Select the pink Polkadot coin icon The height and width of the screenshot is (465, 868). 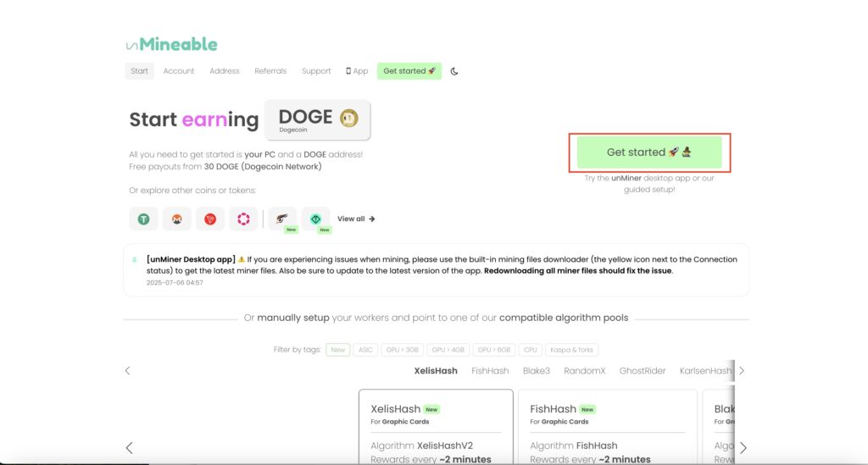pos(243,219)
